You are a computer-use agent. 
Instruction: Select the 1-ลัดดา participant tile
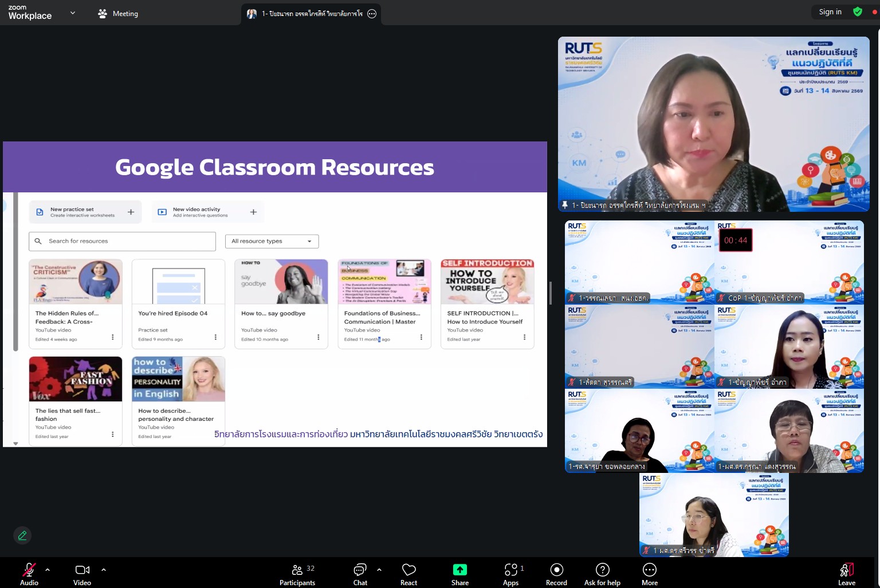pyautogui.click(x=639, y=347)
